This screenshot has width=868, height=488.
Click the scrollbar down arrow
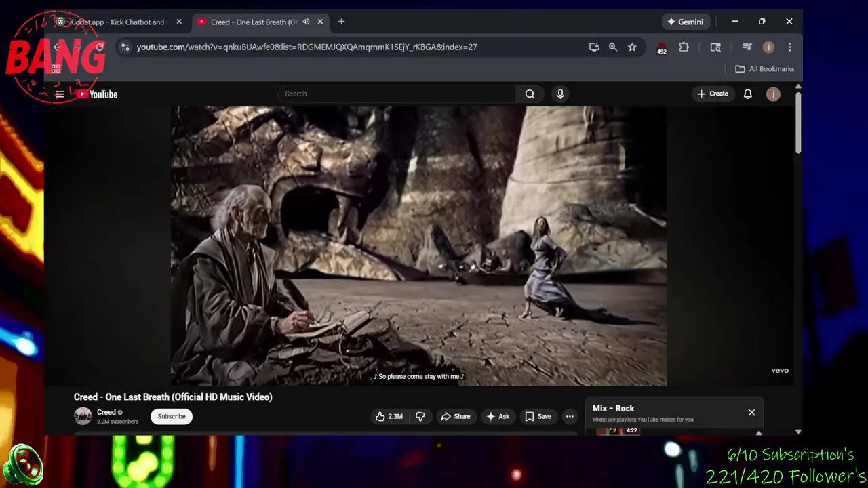pyautogui.click(x=798, y=431)
